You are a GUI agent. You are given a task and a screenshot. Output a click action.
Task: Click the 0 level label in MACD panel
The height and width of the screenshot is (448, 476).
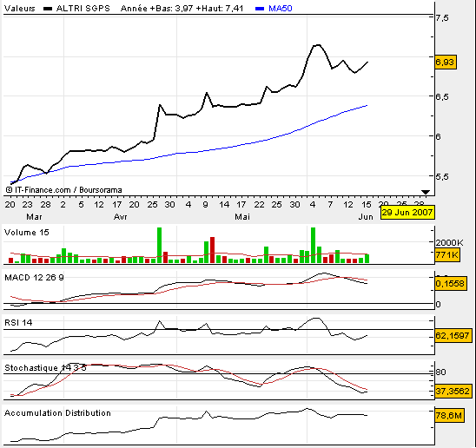(438, 304)
